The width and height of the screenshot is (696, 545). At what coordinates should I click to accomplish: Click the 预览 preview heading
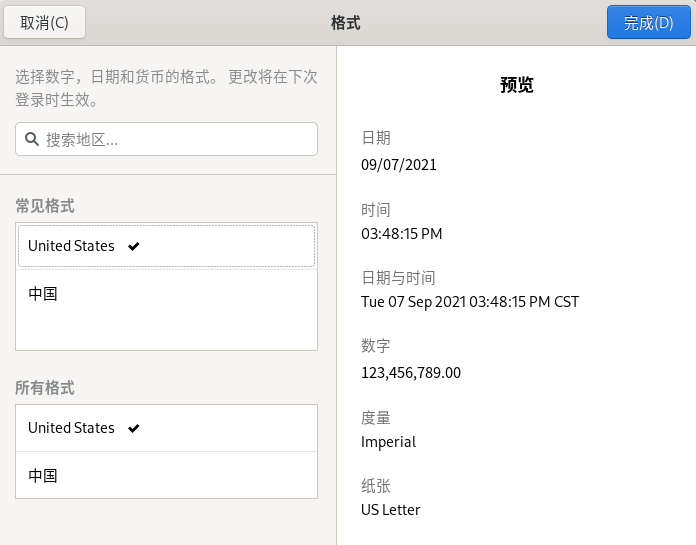(517, 85)
